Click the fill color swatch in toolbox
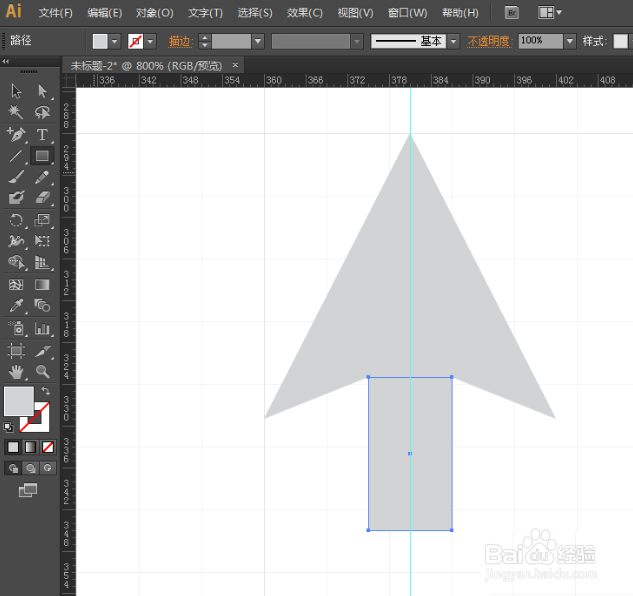Screen dimensions: 633x596 (19, 401)
